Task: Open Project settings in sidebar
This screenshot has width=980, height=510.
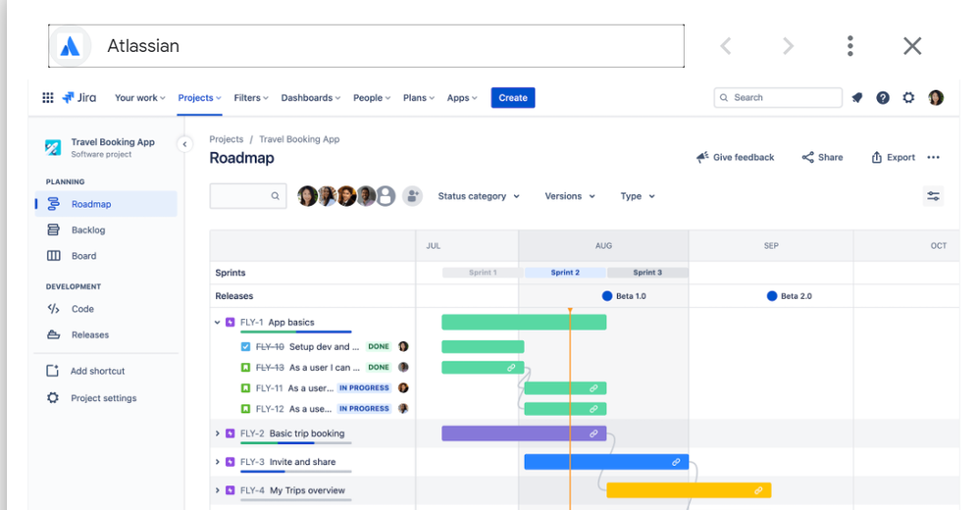Action: pos(106,398)
